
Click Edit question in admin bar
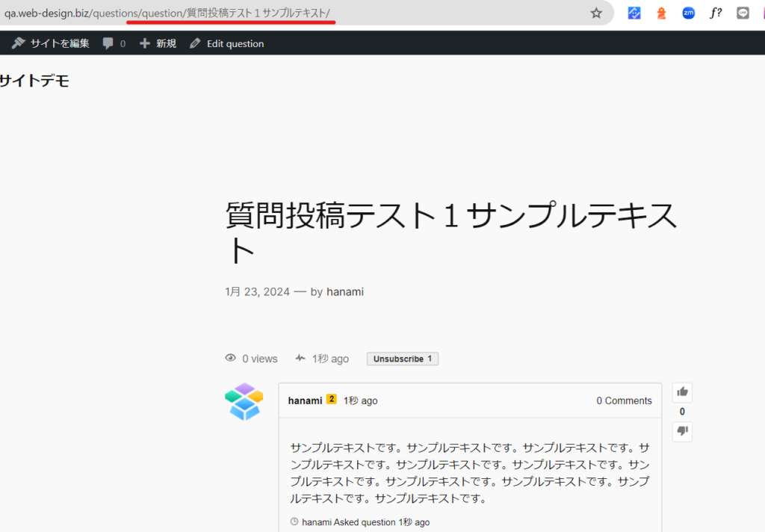coord(226,43)
